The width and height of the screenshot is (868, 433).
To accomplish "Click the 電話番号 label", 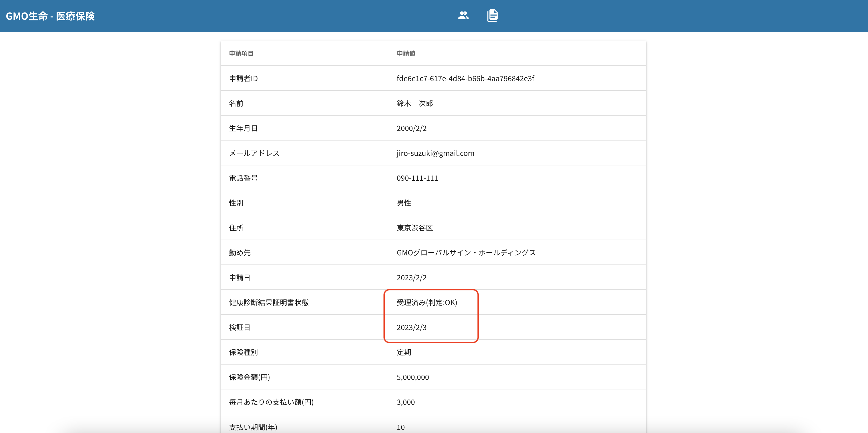I will 243,178.
